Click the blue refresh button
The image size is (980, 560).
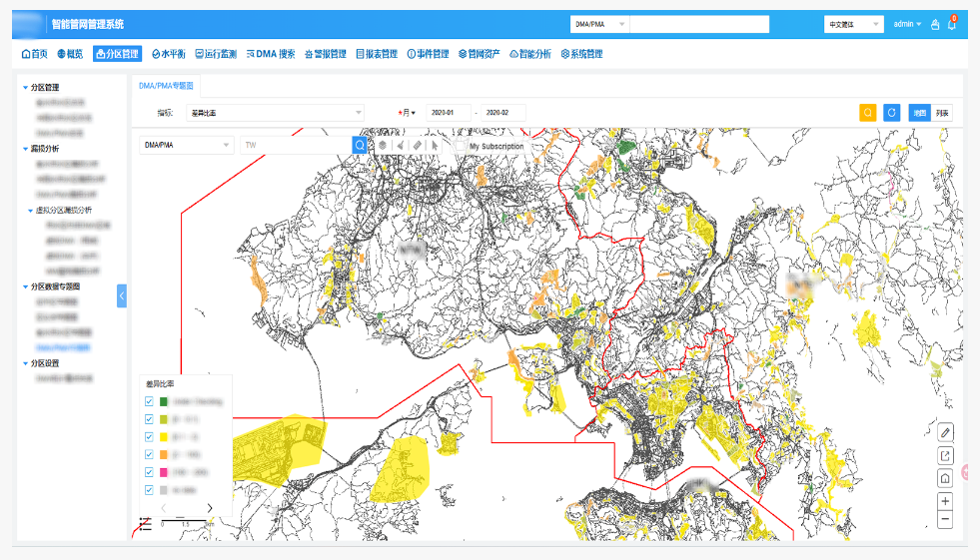tap(891, 113)
